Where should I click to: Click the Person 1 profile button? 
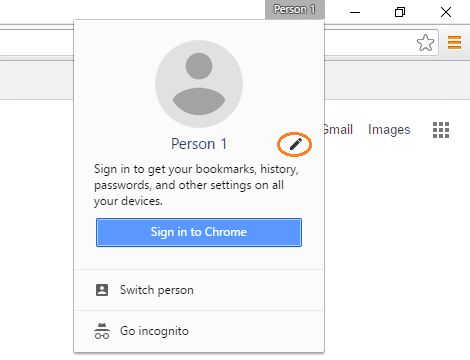[x=295, y=9]
